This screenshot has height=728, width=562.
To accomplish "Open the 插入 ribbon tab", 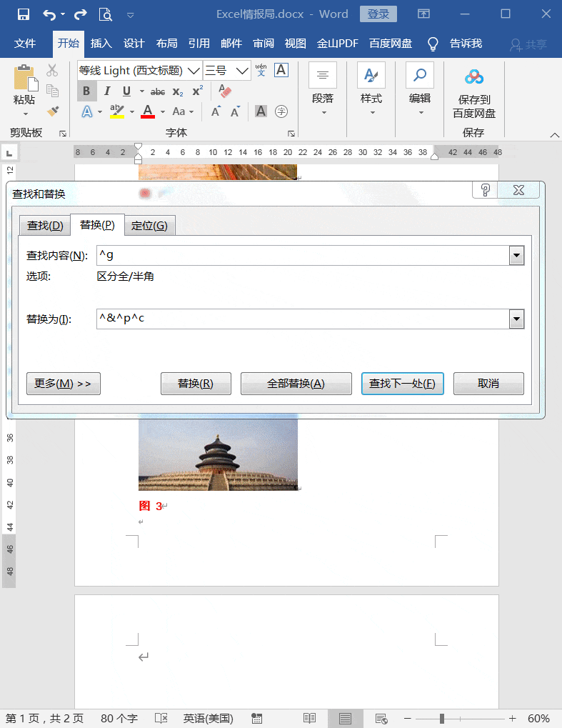I will click(x=101, y=44).
